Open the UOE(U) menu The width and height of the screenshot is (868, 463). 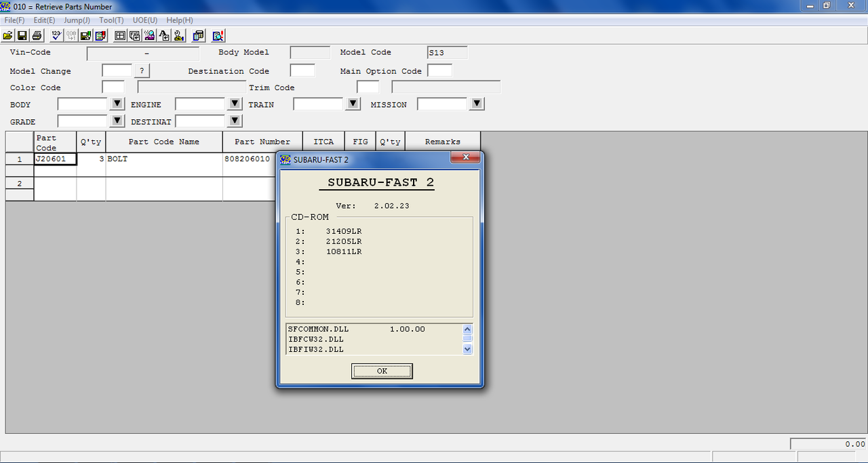coord(145,20)
